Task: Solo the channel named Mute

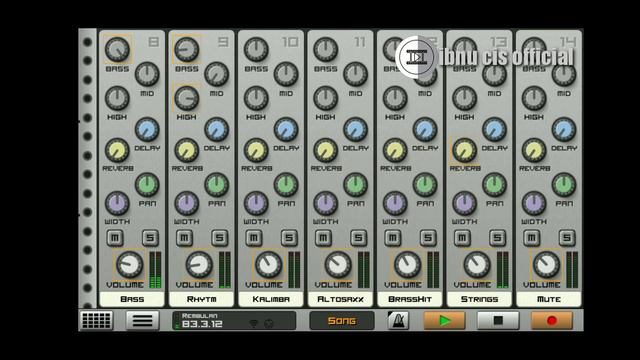Action: (567, 238)
